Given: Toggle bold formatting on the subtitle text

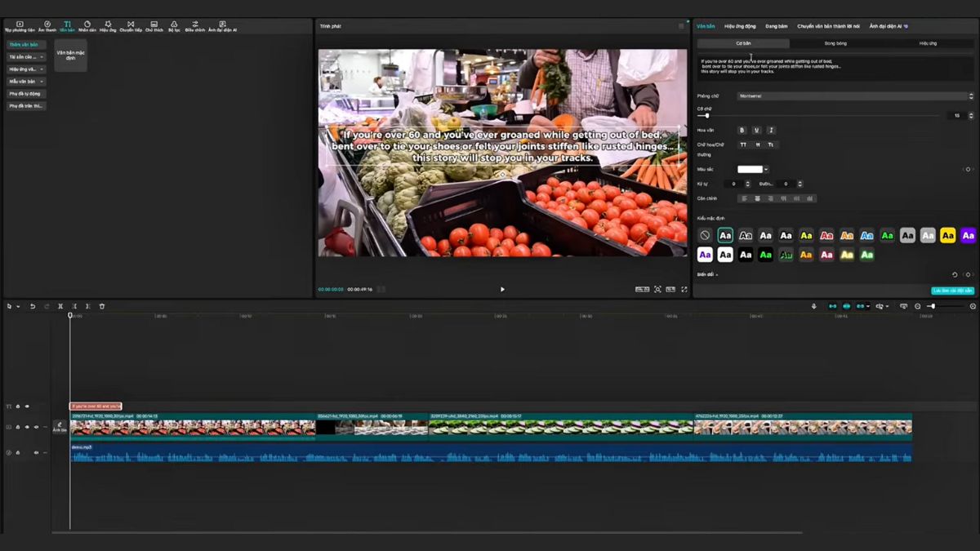Looking at the screenshot, I should [742, 130].
